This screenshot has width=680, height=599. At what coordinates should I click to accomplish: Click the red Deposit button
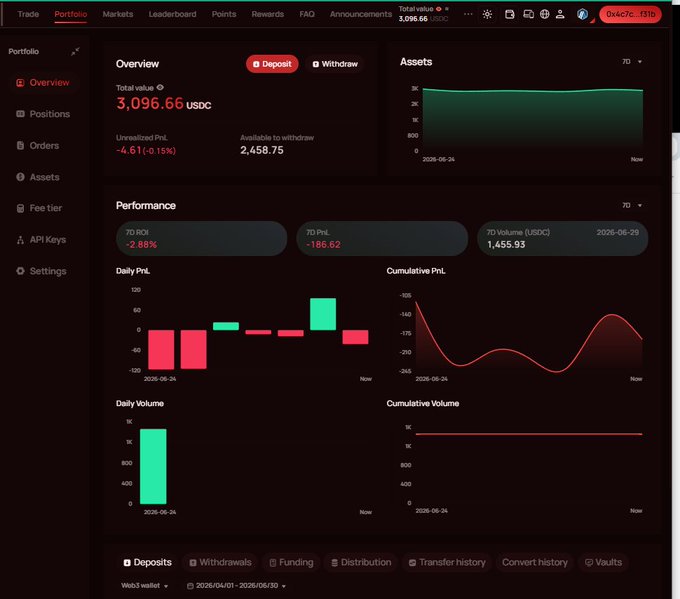[x=272, y=64]
